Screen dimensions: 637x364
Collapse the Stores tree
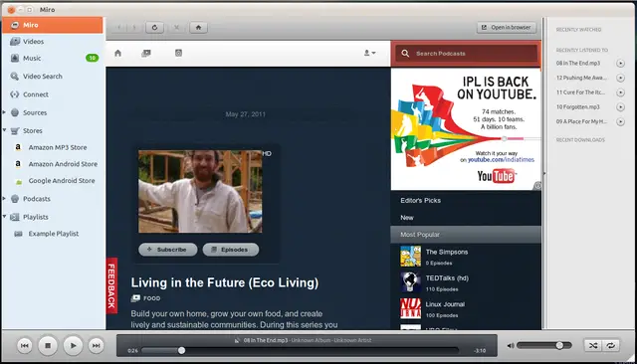click(4, 130)
